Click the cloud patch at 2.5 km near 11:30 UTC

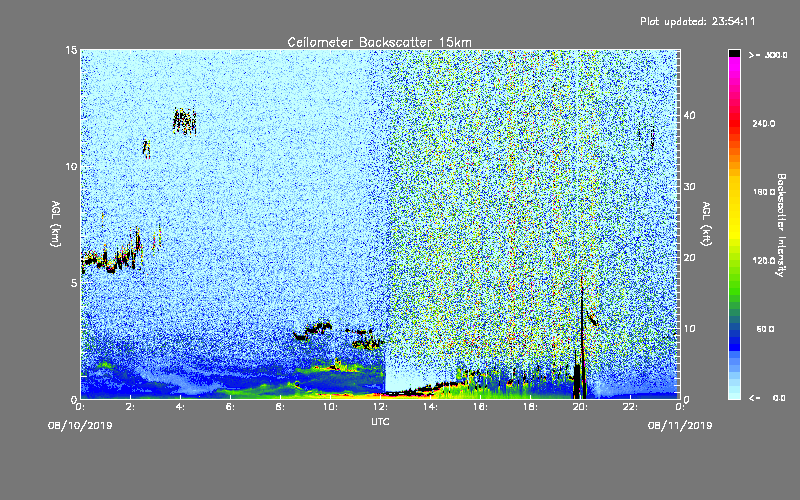(366, 343)
